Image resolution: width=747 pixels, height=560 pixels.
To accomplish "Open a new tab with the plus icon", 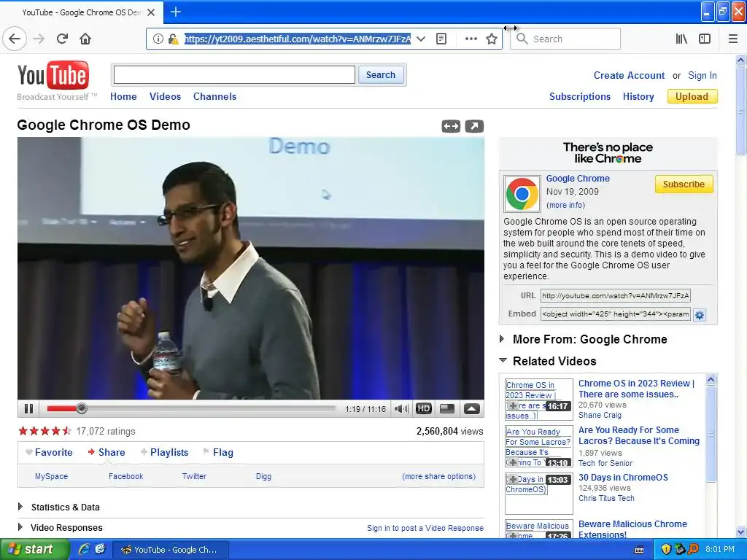I will tap(175, 12).
